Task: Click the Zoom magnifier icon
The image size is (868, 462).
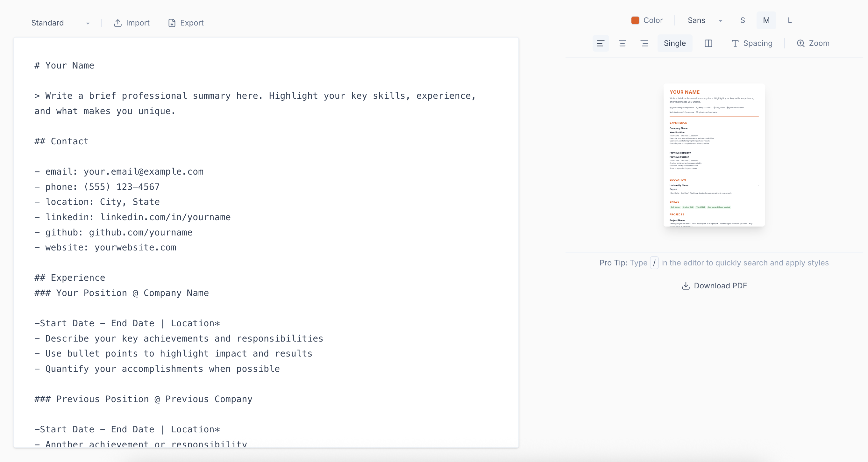Action: click(800, 43)
